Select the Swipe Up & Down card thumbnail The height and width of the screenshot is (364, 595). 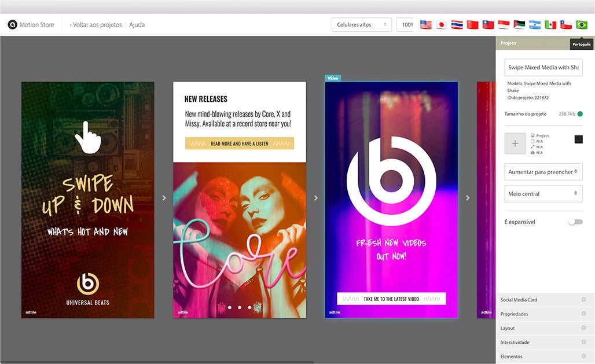click(x=87, y=200)
